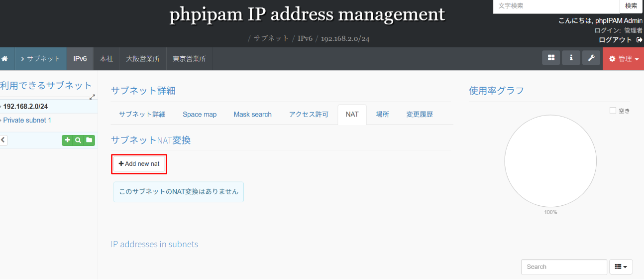The image size is (644, 280).
Task: Switch to the Mask search tab
Action: click(253, 115)
